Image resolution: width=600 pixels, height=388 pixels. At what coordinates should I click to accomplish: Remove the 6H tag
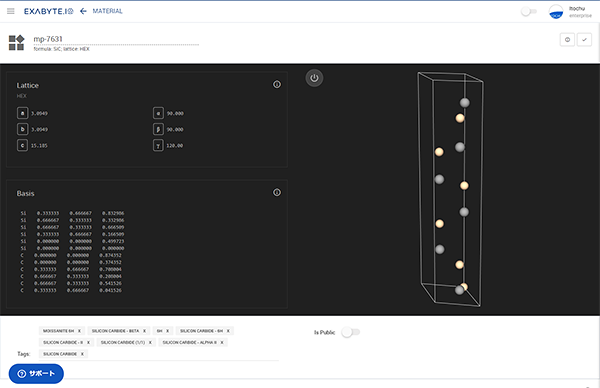point(167,331)
